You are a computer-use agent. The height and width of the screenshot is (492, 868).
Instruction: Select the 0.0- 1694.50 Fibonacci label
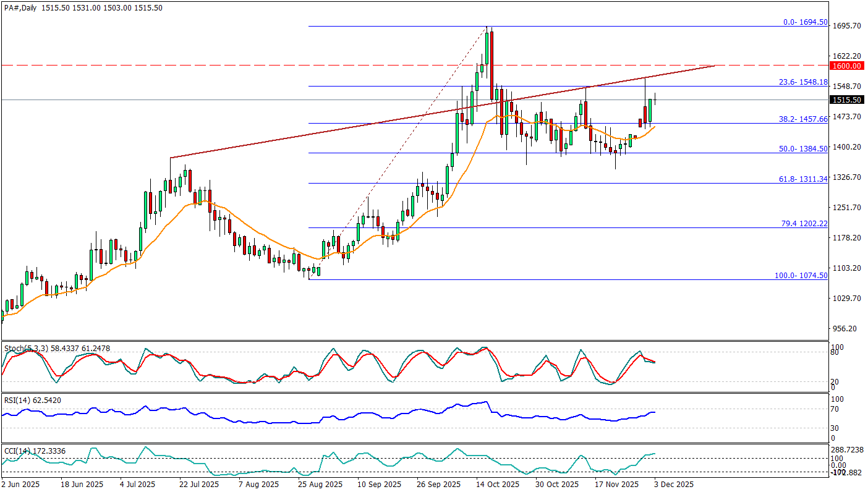coord(804,22)
